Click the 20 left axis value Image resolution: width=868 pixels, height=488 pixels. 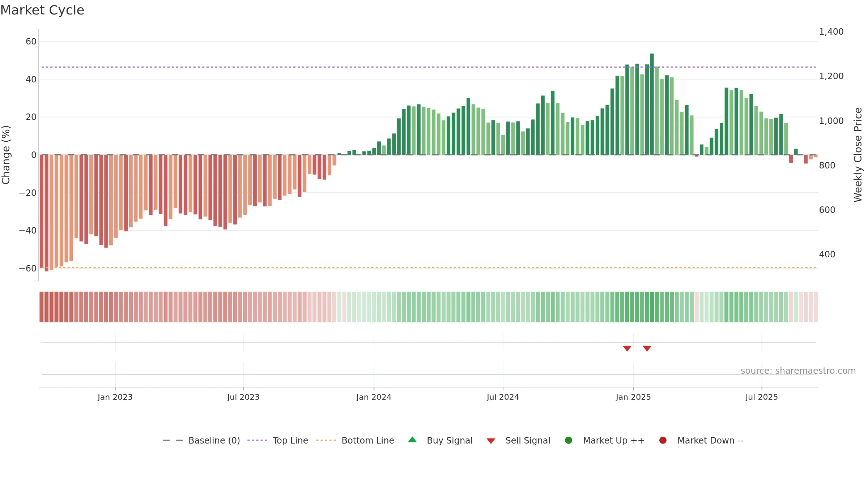[x=31, y=117]
